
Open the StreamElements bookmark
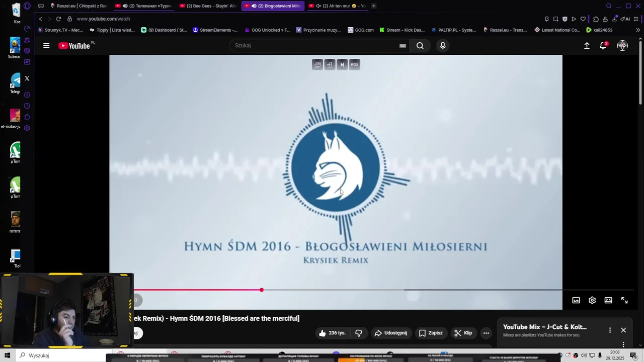click(215, 30)
